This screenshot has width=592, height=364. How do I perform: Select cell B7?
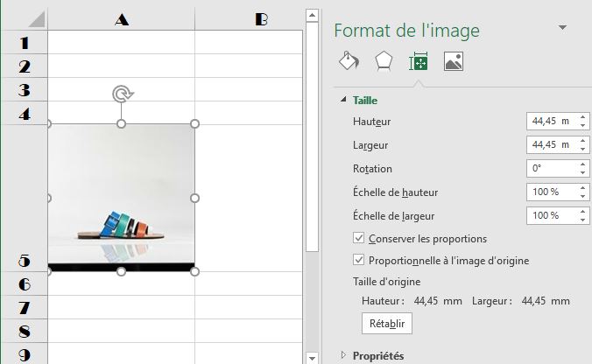249,307
